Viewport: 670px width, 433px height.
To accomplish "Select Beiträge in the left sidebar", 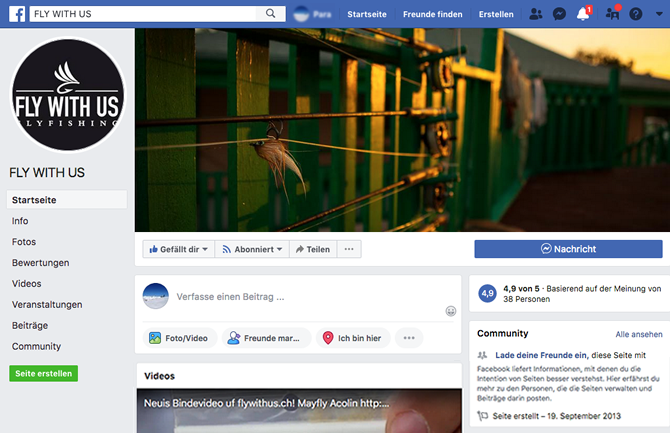I will (x=30, y=326).
